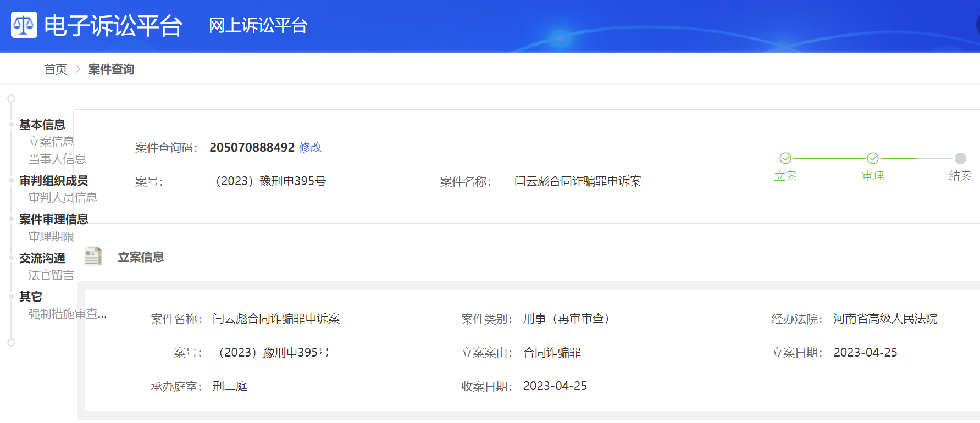
Task: Select 当事人信息 in the sidebar
Action: click(x=57, y=159)
